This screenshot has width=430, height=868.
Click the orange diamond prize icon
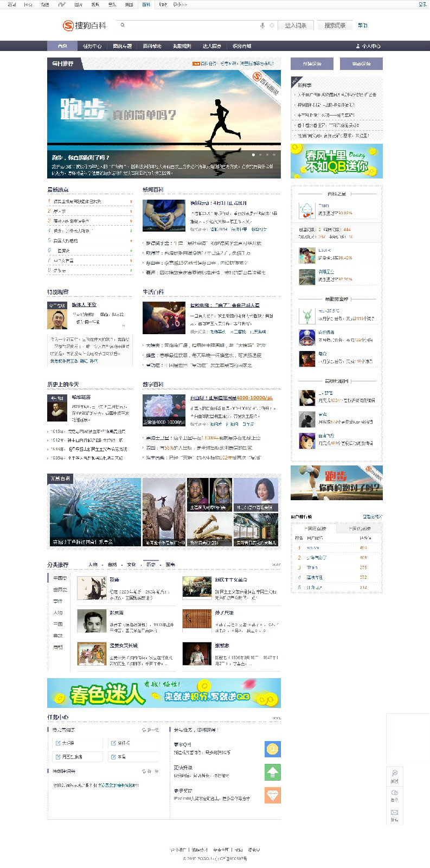pos(272,795)
